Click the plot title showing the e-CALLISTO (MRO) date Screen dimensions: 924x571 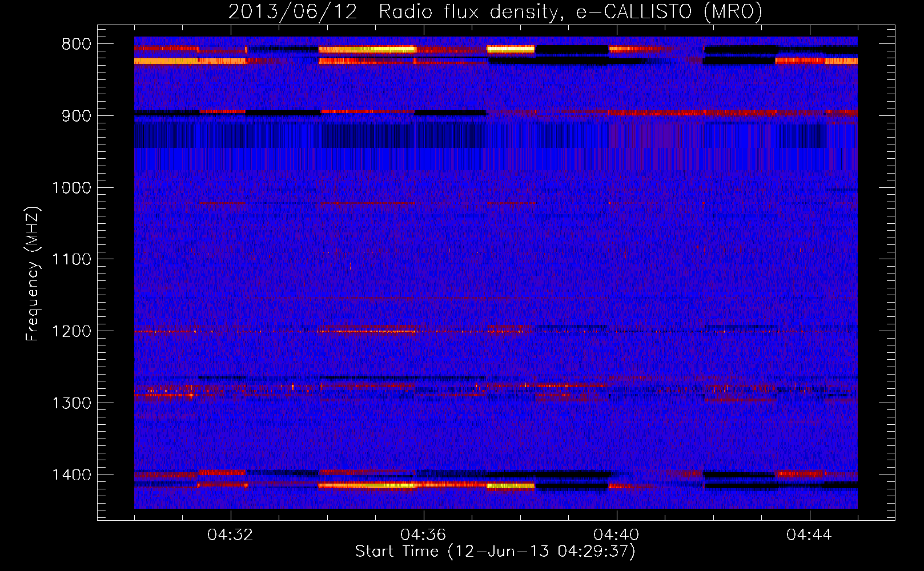tap(495, 11)
